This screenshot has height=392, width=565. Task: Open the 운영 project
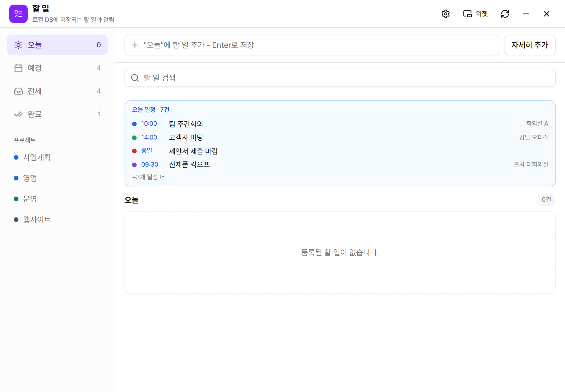click(57, 199)
